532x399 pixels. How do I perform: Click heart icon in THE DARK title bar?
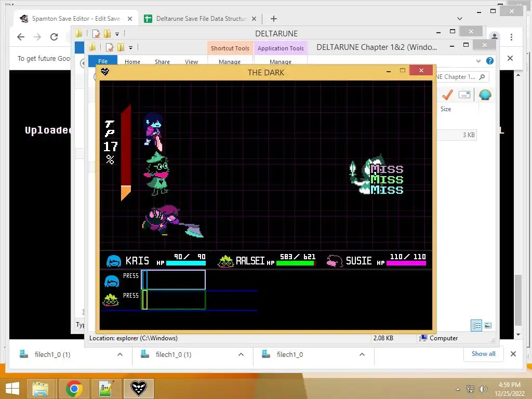pos(105,72)
